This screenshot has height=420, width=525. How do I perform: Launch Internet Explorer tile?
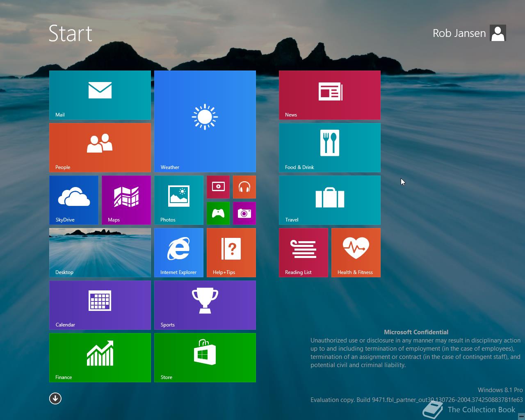[179, 253]
